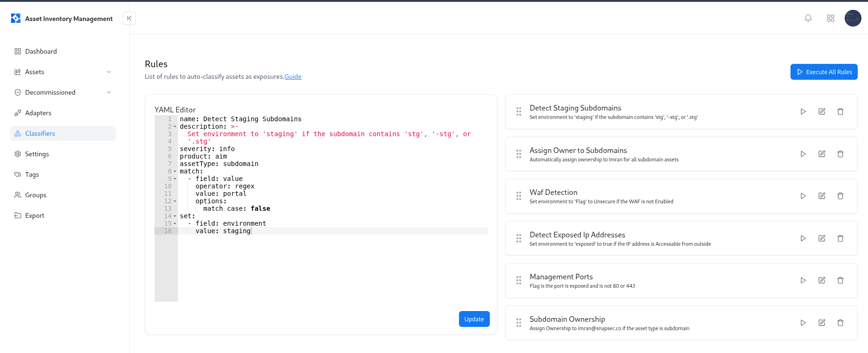This screenshot has height=353, width=868.
Task: Open the Guide link
Action: click(293, 76)
